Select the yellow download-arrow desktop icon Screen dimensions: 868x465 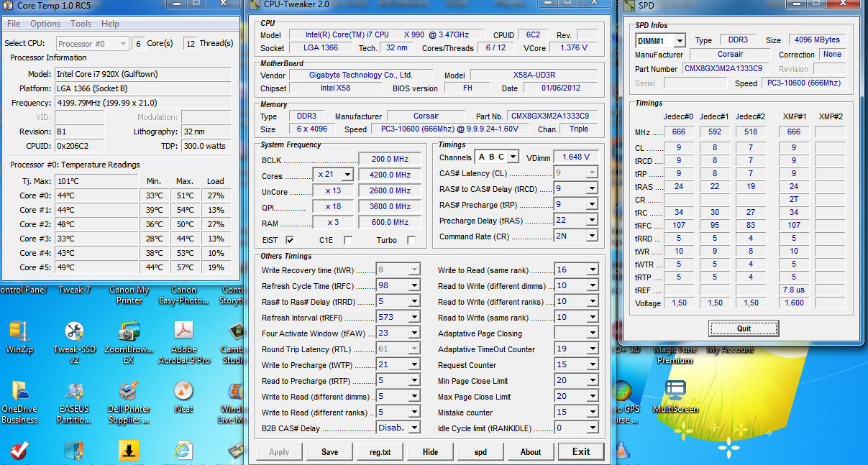coord(129,451)
